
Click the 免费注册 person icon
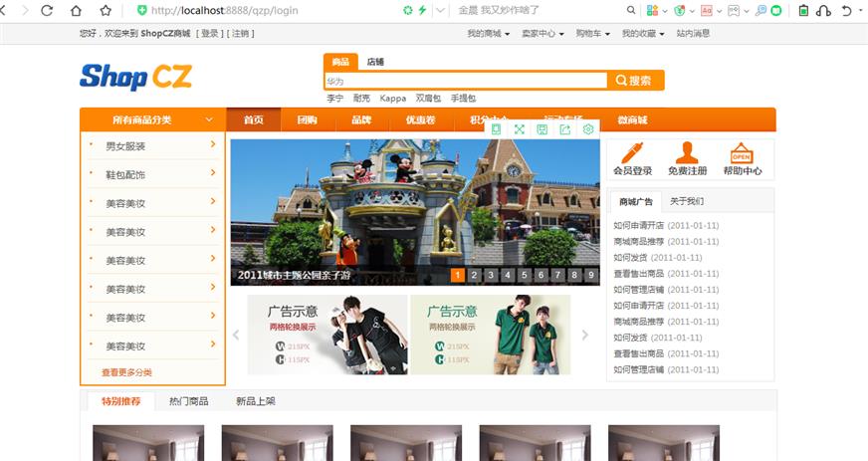point(687,152)
